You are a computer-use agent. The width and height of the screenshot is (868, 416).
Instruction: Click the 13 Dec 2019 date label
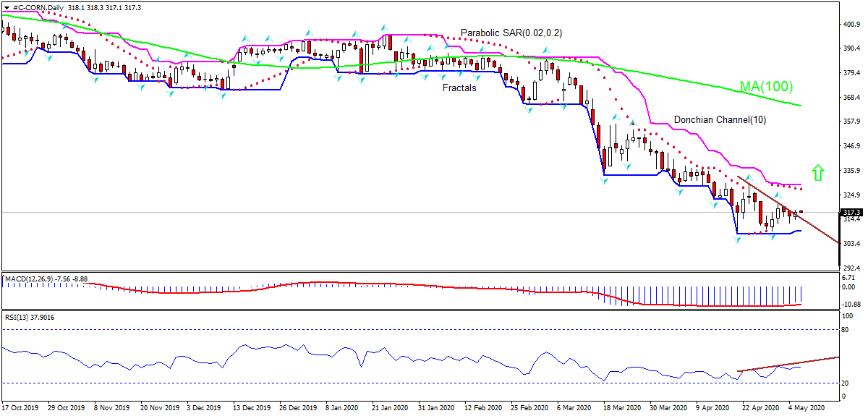point(245,408)
